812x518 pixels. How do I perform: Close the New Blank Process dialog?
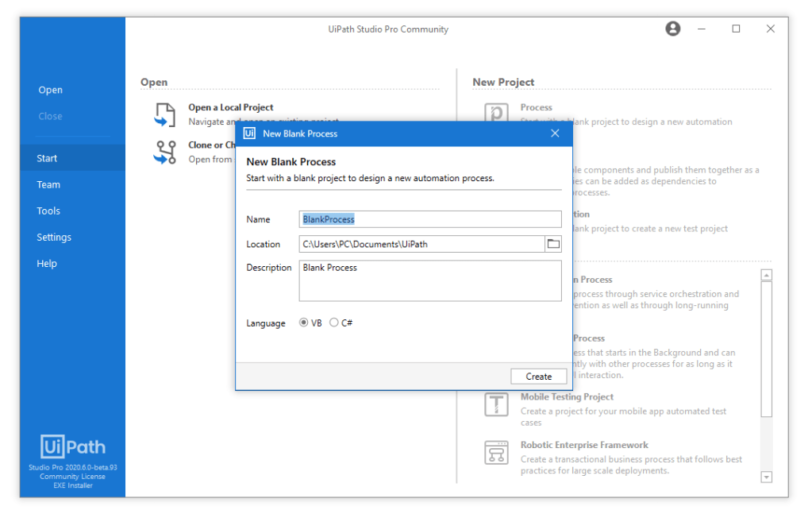coord(556,133)
